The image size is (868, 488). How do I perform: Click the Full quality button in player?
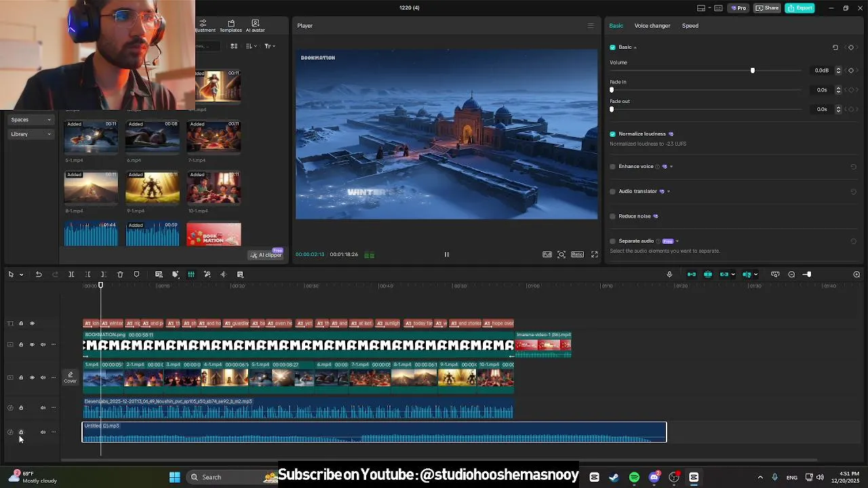(547, 255)
